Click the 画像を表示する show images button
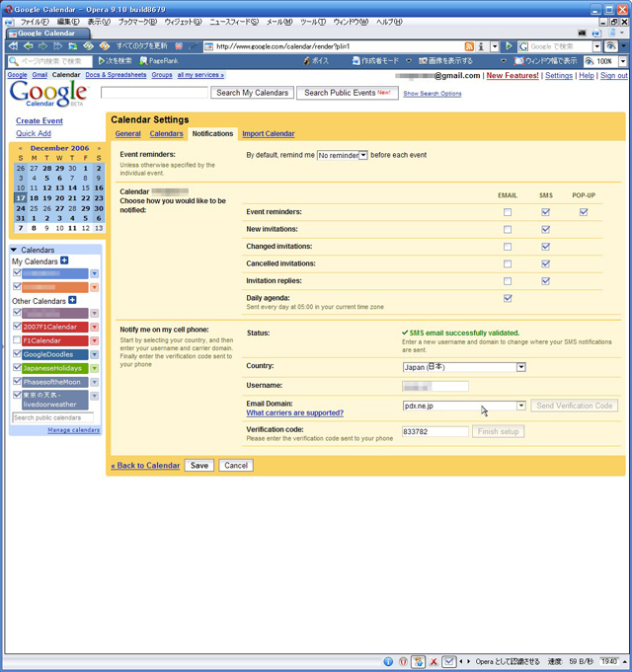This screenshot has width=632, height=672. click(x=446, y=61)
